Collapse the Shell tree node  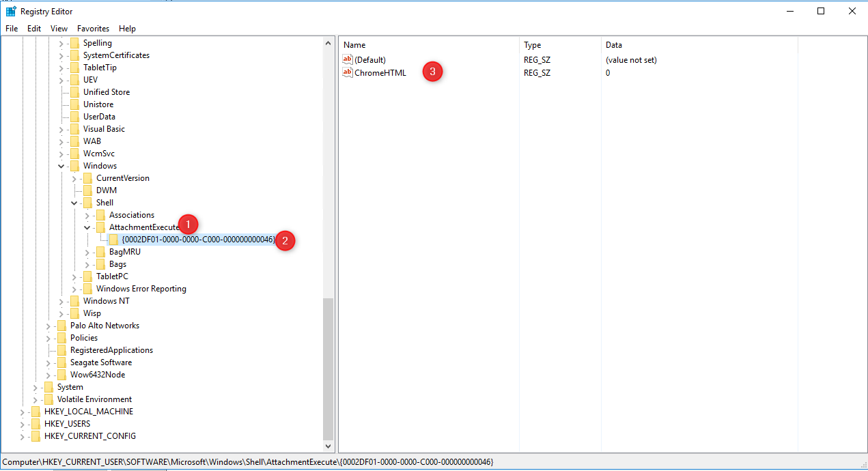point(74,203)
